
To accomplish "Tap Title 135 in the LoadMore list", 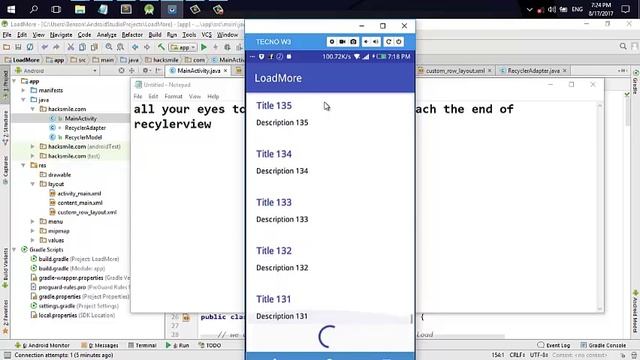I will pyautogui.click(x=274, y=106).
